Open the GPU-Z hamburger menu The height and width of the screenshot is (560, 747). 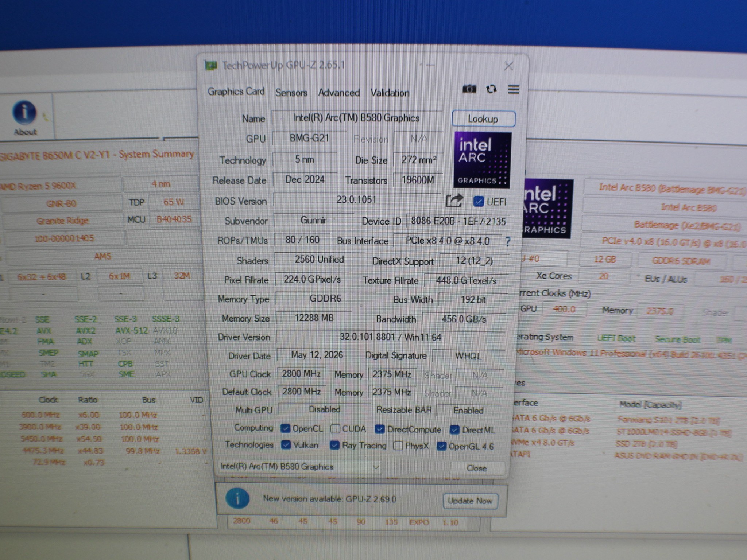tap(514, 89)
